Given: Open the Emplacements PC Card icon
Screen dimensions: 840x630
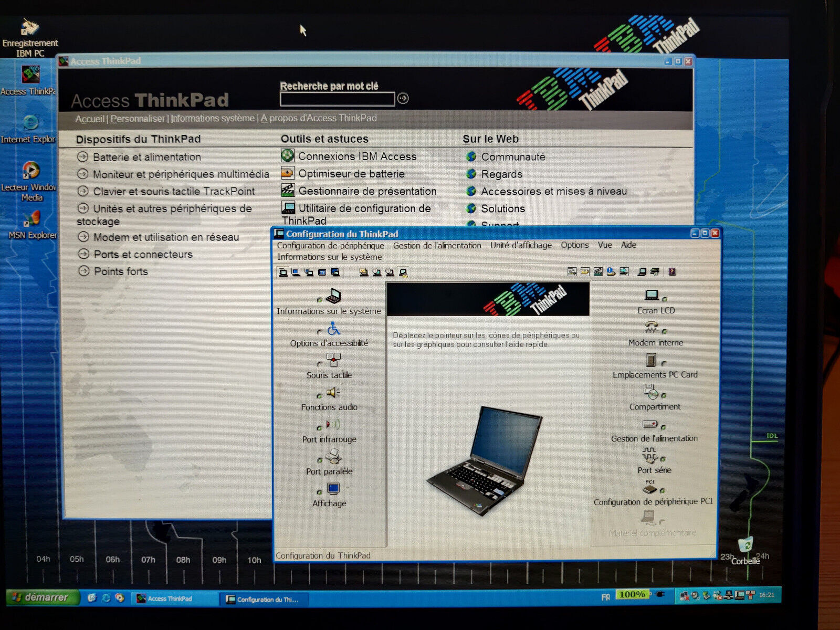Looking at the screenshot, I should (x=651, y=360).
